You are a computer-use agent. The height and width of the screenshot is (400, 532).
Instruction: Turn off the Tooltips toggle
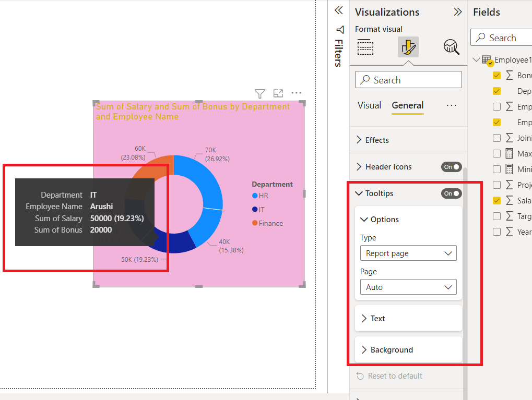[x=451, y=193]
